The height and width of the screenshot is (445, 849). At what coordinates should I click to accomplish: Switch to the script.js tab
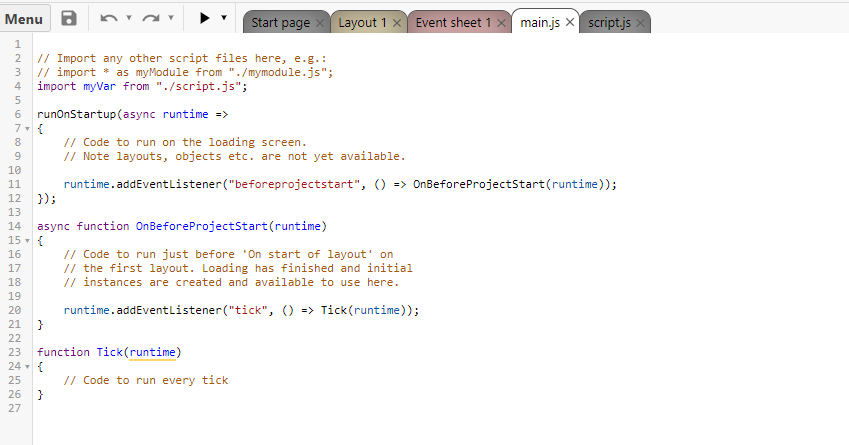[x=609, y=23]
